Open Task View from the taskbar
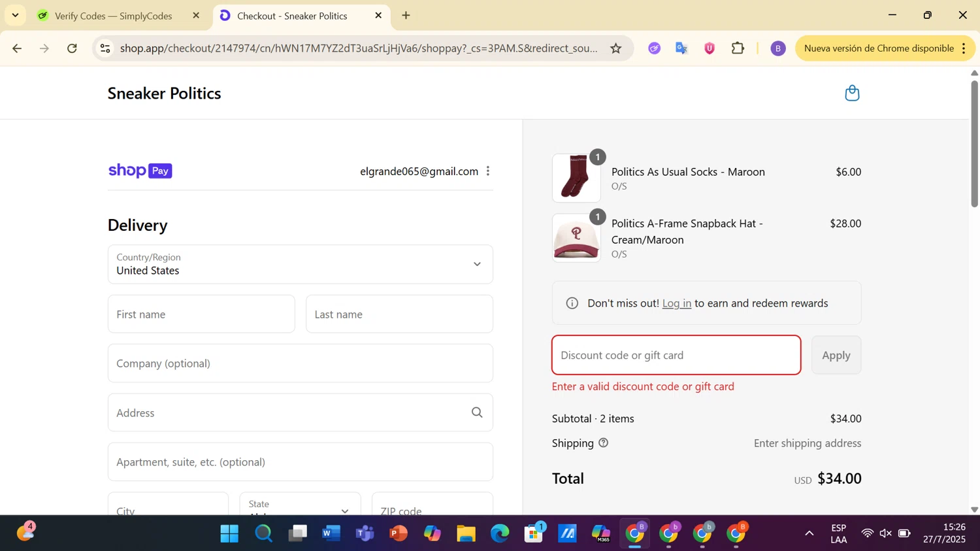The image size is (980, 551). (297, 534)
